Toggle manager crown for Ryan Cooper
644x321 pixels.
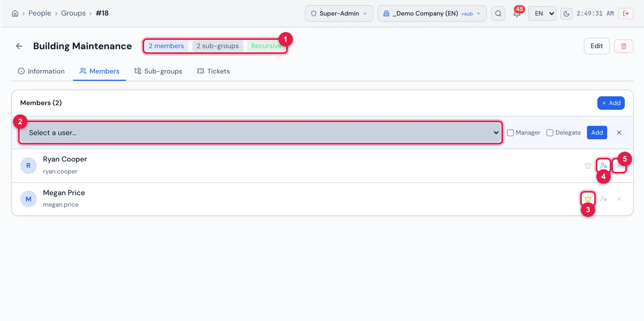[x=588, y=166]
